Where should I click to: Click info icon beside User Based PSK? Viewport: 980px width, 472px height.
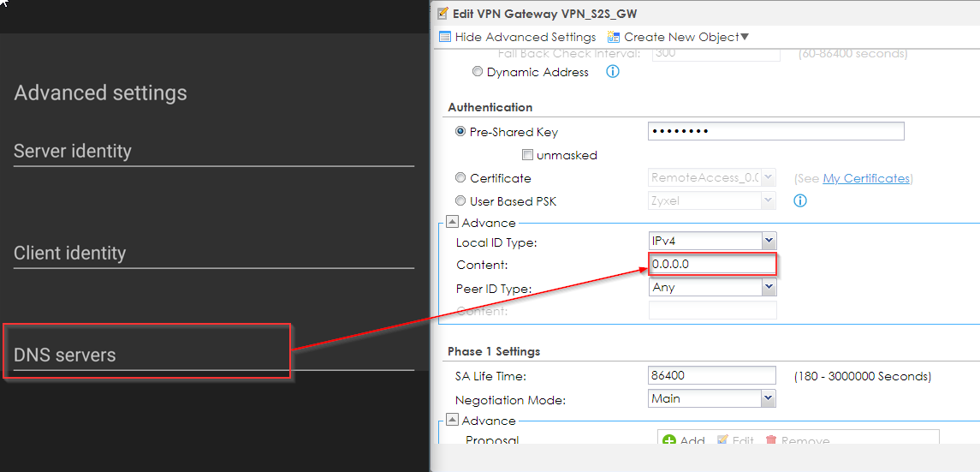pyautogui.click(x=800, y=201)
